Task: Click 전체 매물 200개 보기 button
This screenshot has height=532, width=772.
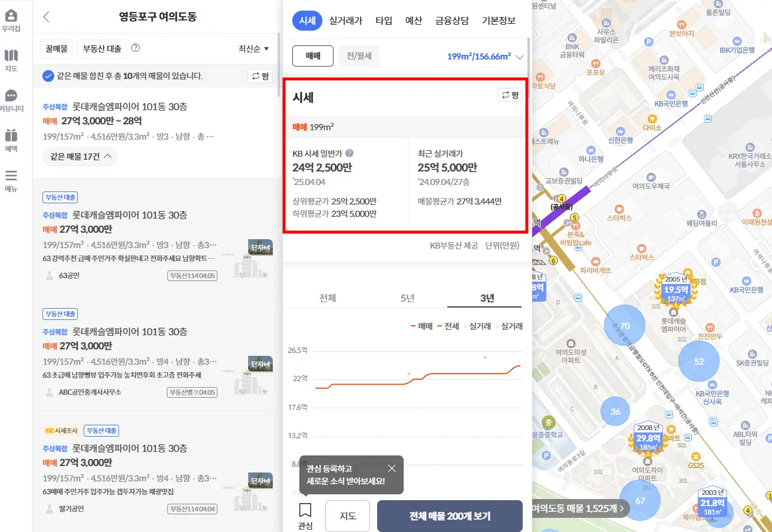Action: pos(450,516)
